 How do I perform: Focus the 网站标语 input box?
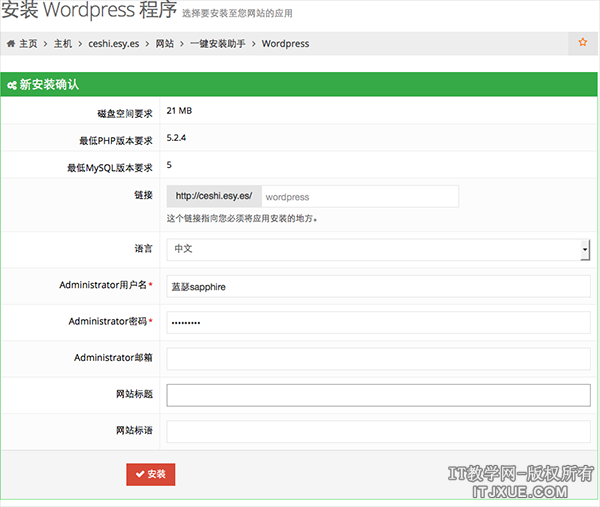tap(378, 432)
